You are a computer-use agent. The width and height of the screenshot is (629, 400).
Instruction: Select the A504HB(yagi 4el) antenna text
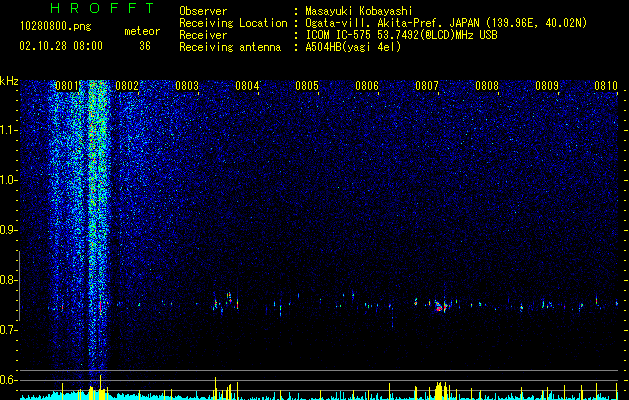[x=353, y=47]
